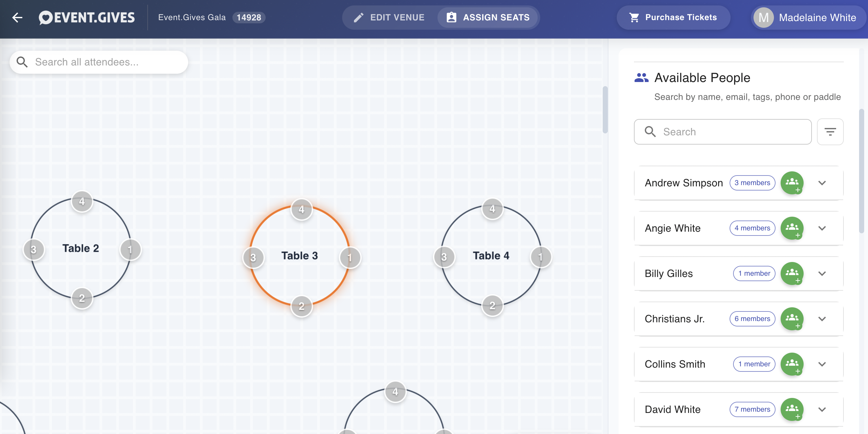868x434 pixels.
Task: Expand Collins Smith's member list
Action: pos(822,364)
